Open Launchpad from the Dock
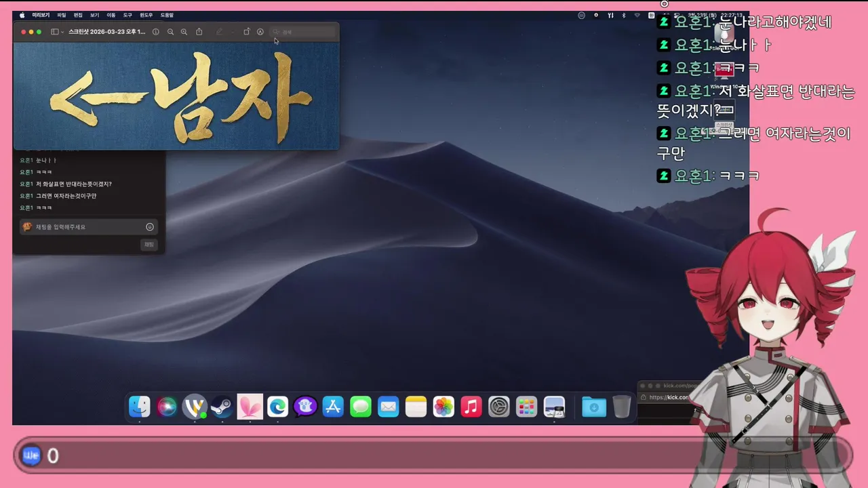Viewport: 868px width, 488px height. (526, 407)
